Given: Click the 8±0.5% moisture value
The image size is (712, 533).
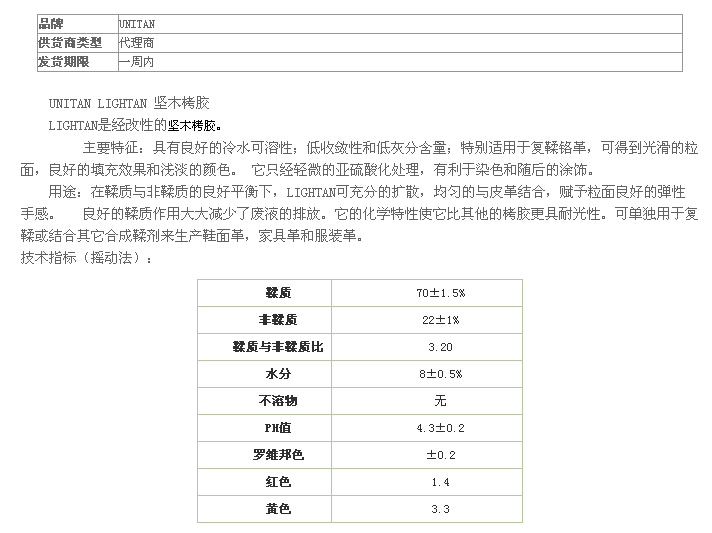Looking at the screenshot, I should click(x=440, y=374).
